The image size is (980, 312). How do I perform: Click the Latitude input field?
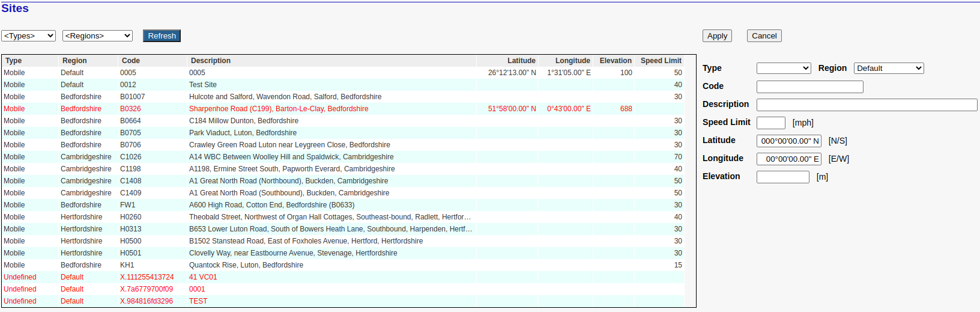pos(788,141)
